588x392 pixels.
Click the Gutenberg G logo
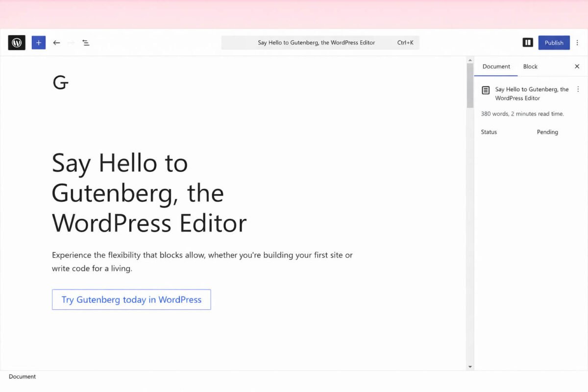point(60,82)
